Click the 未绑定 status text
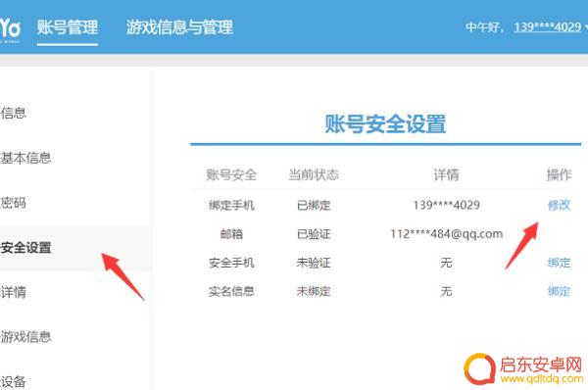The width and height of the screenshot is (588, 390). tap(314, 291)
